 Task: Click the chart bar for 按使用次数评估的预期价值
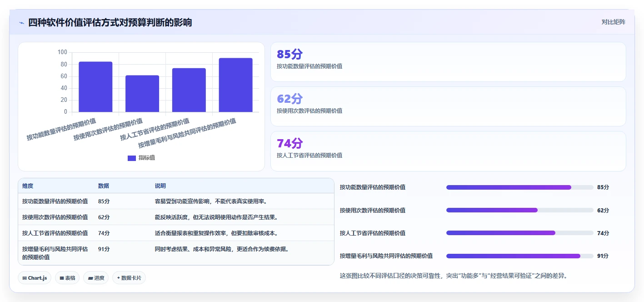[142, 94]
